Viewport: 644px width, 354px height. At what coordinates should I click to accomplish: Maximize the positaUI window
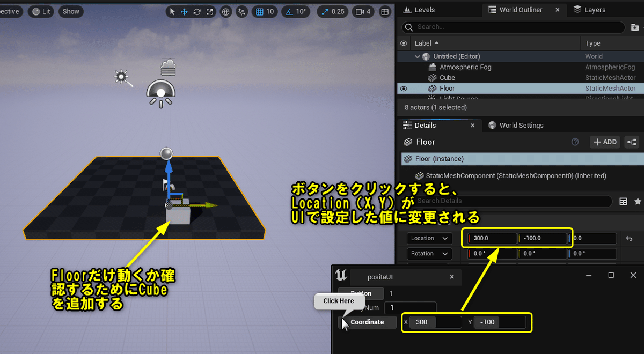[x=611, y=275]
